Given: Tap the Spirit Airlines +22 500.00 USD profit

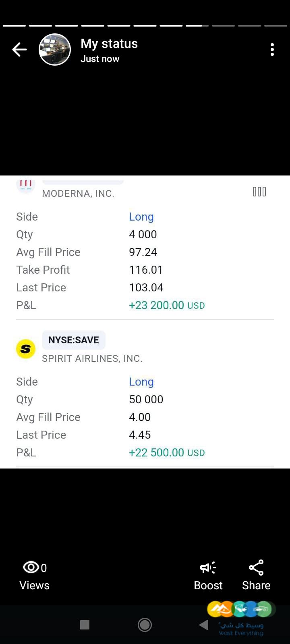Looking at the screenshot, I should (x=167, y=452).
